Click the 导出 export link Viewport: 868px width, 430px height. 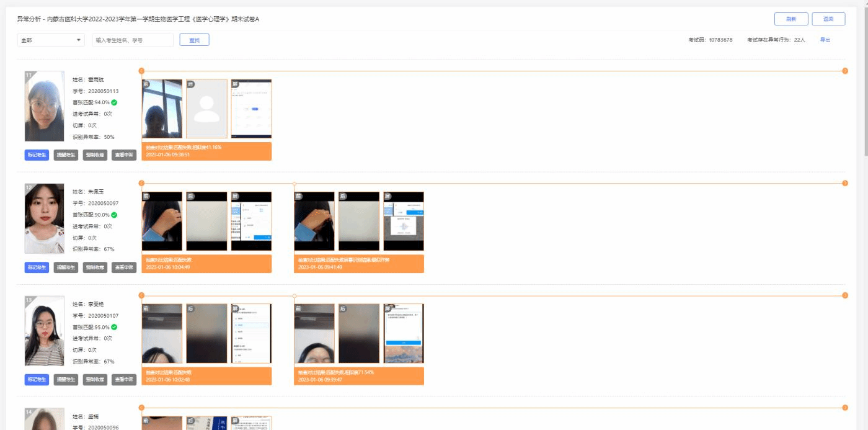pos(825,40)
